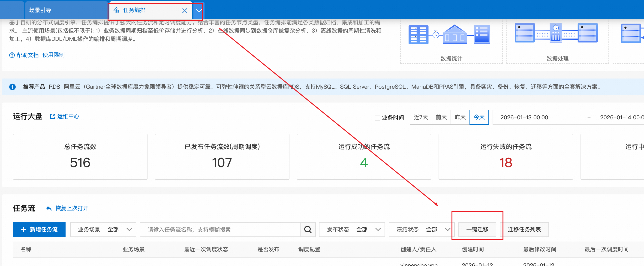Open the 使用限制 link
This screenshot has width=644, height=266.
53,55
